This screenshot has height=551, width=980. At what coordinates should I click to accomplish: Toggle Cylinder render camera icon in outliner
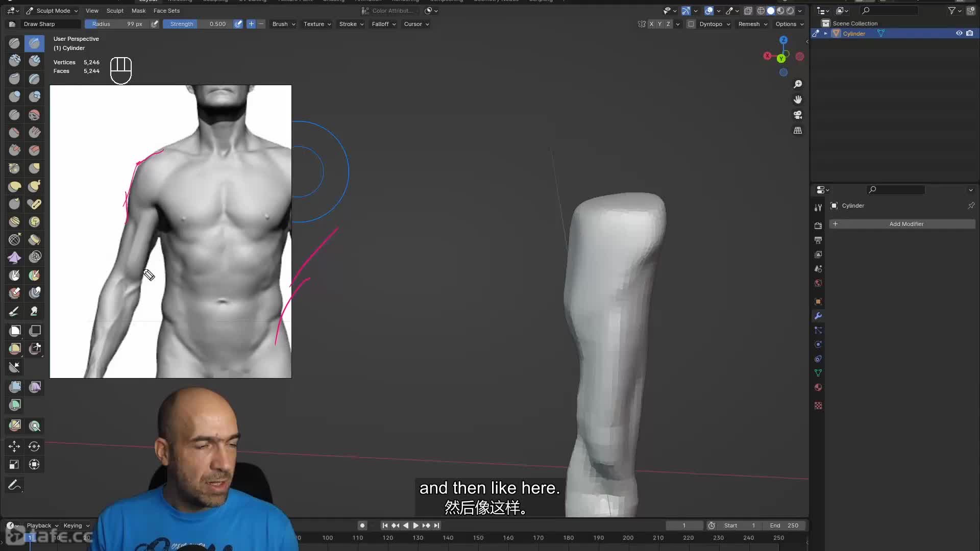coord(970,34)
